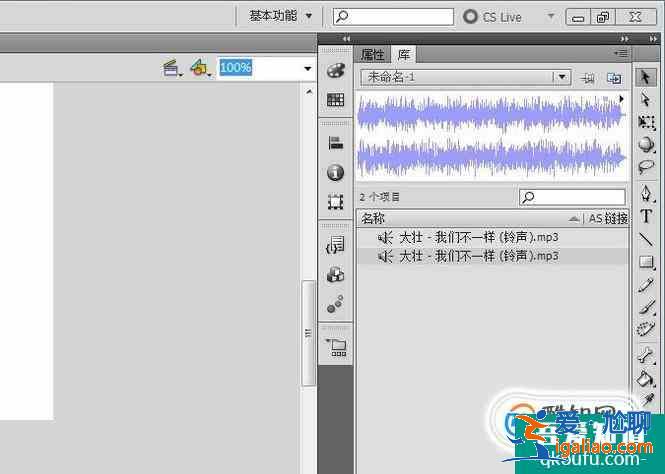Open the CS Live dropdown
Screen dimensions: 665x474
pos(551,16)
